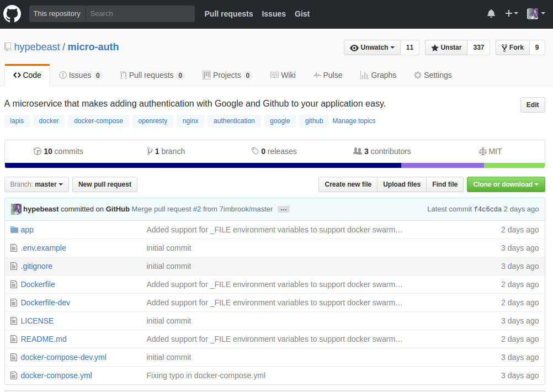This screenshot has height=392, width=553.
Task: Click hypebeast avatar in latest commit
Action: [x=16, y=209]
